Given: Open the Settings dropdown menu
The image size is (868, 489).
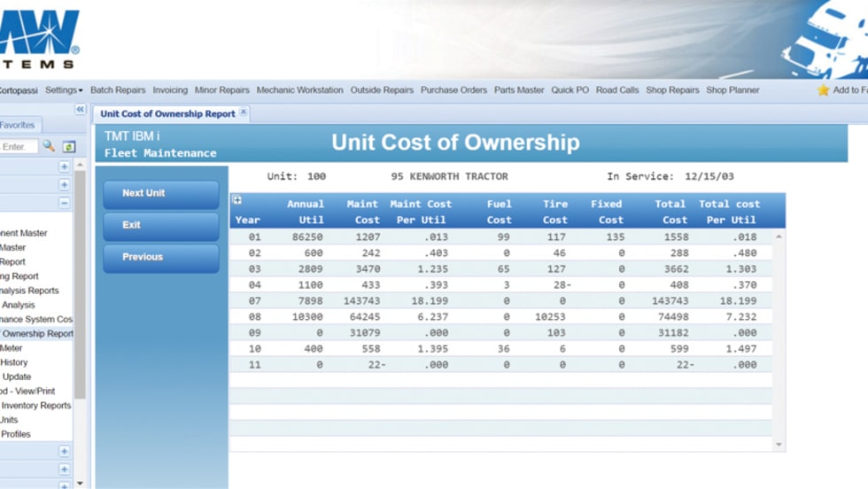Looking at the screenshot, I should tap(64, 90).
